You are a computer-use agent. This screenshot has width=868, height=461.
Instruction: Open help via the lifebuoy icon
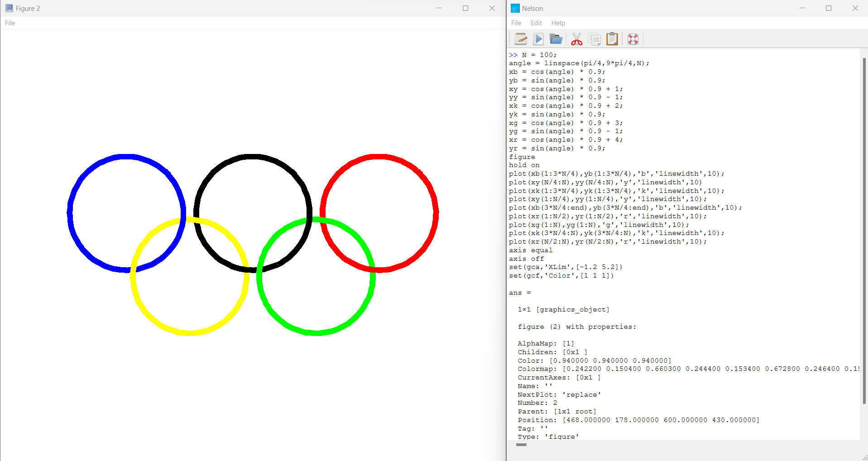click(x=633, y=39)
